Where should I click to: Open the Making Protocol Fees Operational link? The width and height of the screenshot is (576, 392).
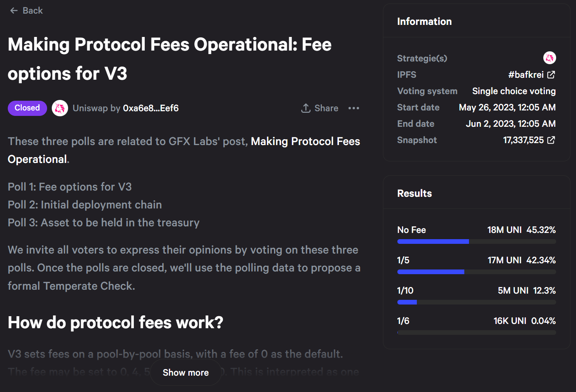[305, 142]
